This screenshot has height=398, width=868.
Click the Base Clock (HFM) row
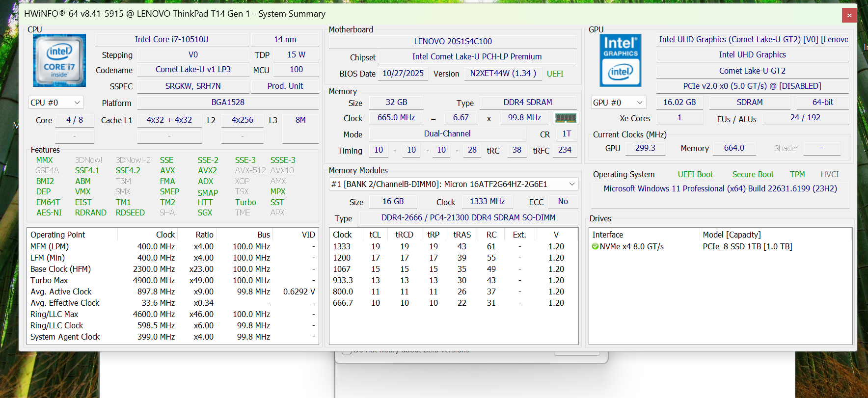coord(173,269)
